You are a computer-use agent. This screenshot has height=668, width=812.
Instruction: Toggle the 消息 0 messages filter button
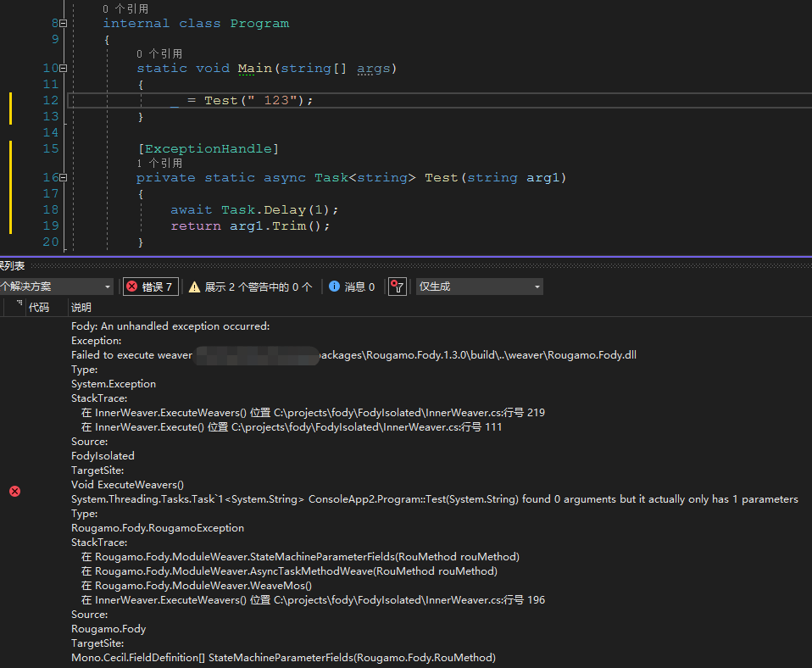(352, 287)
